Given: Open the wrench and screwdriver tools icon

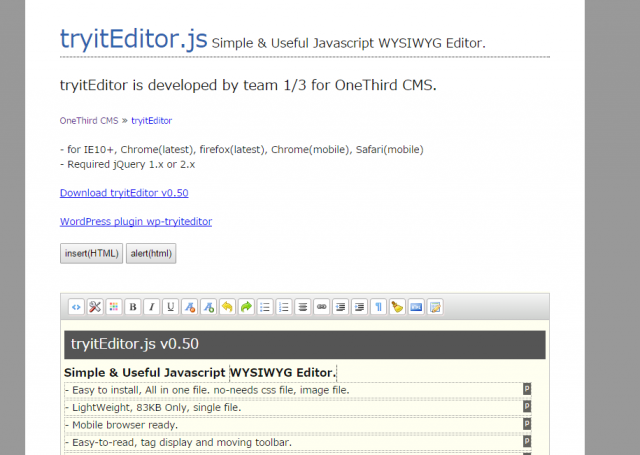Looking at the screenshot, I should pyautogui.click(x=95, y=307).
